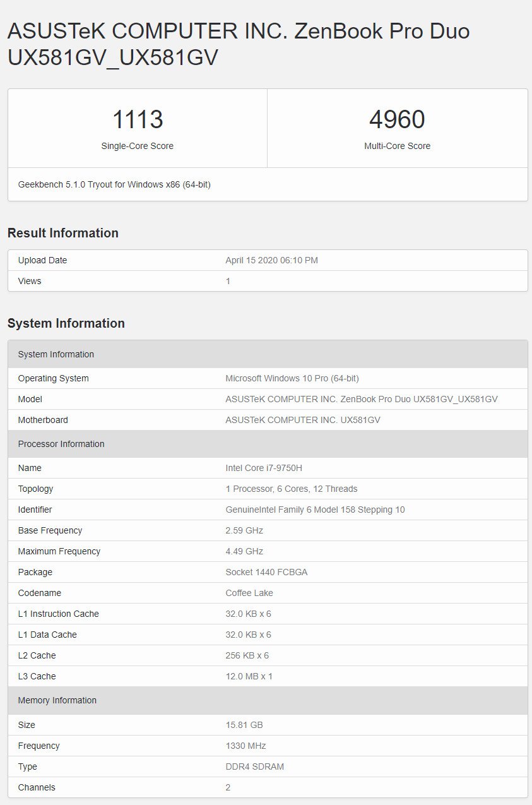Screen dimensions: 532x805
Task: Click the Identifier label
Action: pos(35,510)
